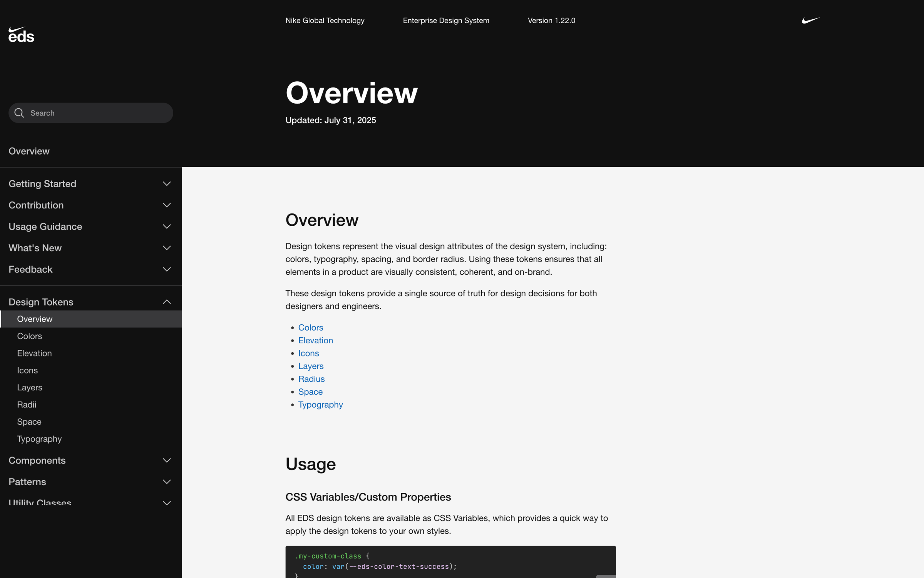924x578 pixels.
Task: Expand the Getting Started chevron
Action: (x=167, y=184)
